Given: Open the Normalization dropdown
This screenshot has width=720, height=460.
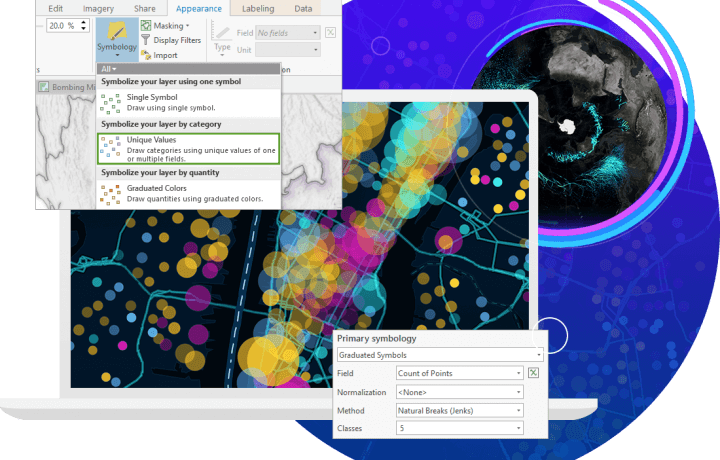Looking at the screenshot, I should click(x=460, y=392).
